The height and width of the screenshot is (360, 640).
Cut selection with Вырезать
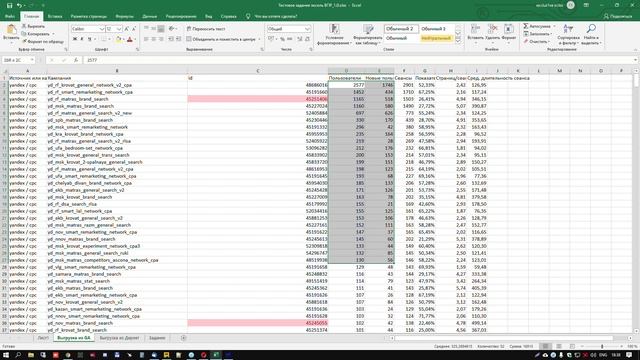pos(33,26)
